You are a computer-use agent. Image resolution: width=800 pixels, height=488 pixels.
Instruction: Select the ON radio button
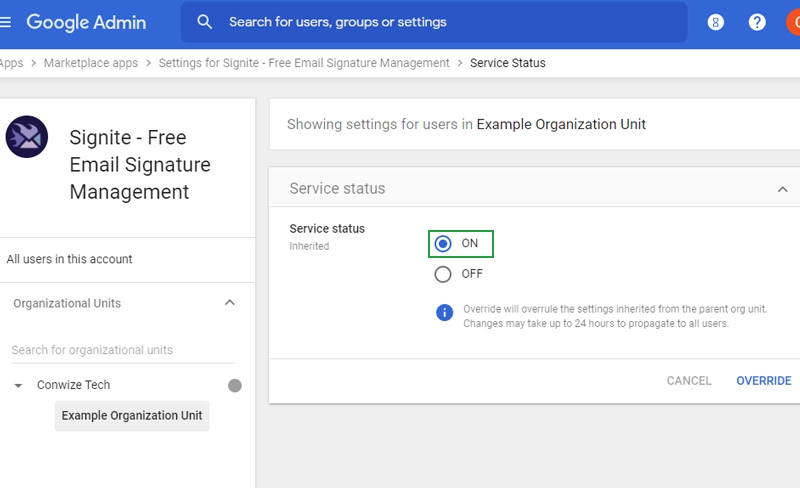443,244
